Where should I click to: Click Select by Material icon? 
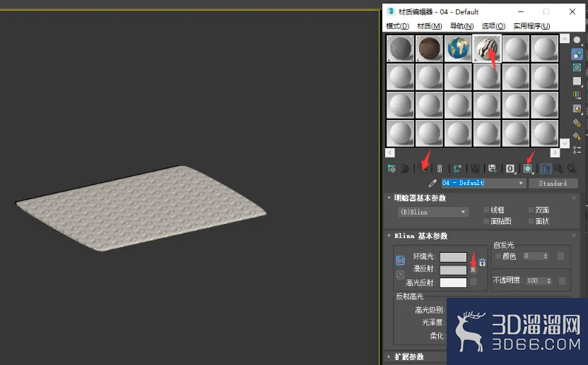[577, 136]
